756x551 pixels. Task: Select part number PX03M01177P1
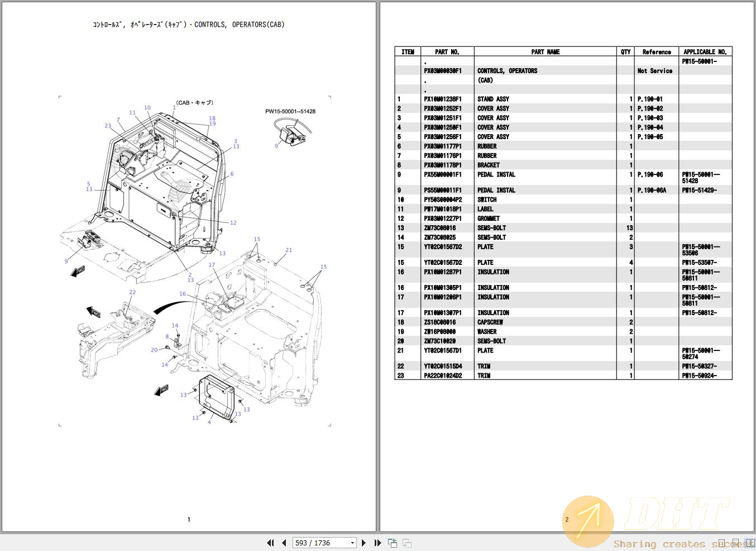coord(443,146)
